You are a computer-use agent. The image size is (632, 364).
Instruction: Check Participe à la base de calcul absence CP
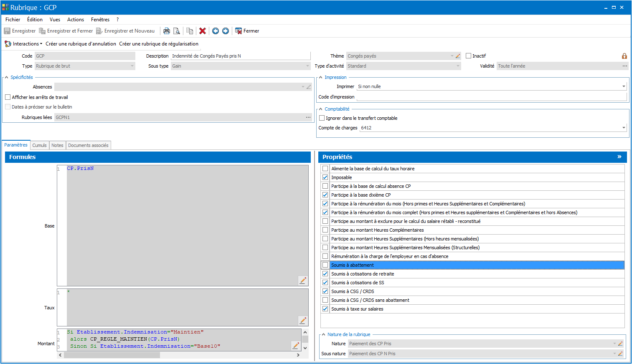pyautogui.click(x=325, y=186)
